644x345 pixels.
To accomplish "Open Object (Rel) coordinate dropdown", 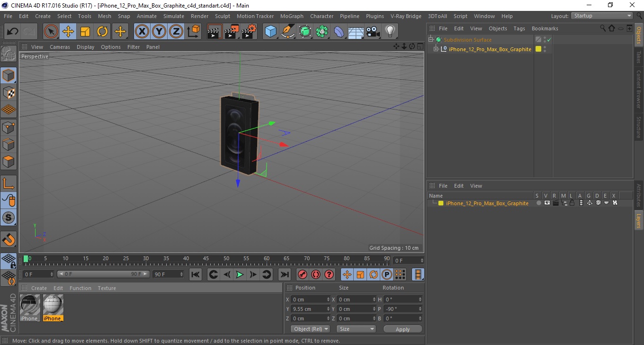I will (310, 329).
